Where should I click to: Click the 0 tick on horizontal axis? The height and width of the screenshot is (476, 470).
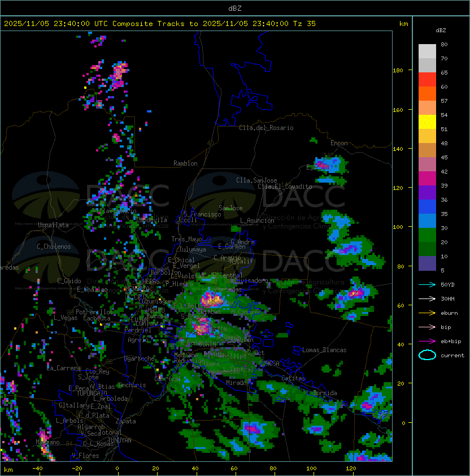(x=117, y=469)
